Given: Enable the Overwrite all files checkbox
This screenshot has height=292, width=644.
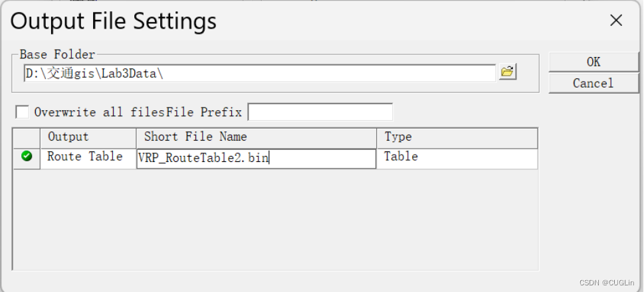Looking at the screenshot, I should click(x=22, y=112).
